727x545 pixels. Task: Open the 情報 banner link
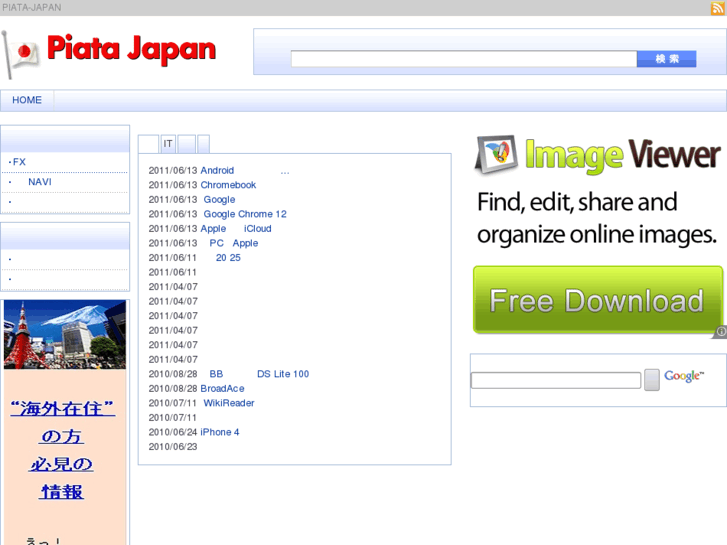coord(62,492)
